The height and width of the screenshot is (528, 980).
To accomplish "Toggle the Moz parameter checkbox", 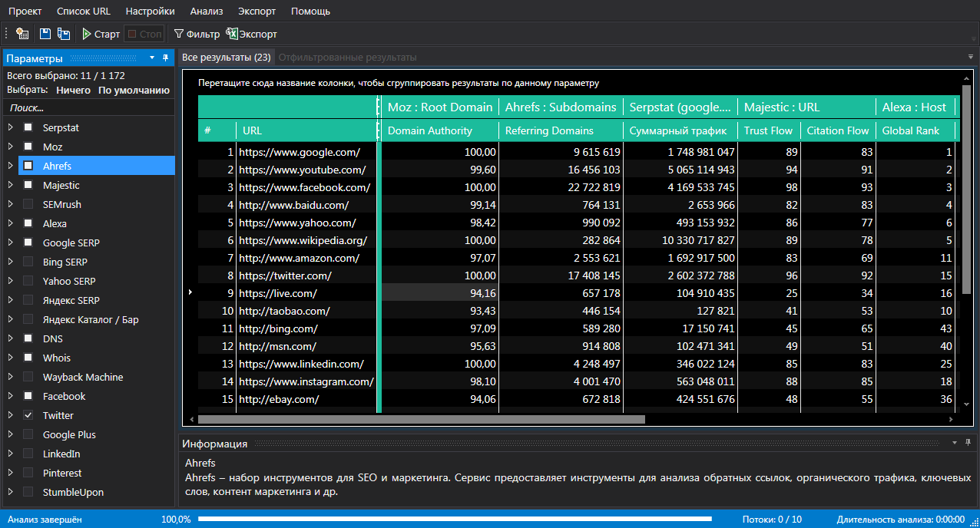I will pos(28,147).
